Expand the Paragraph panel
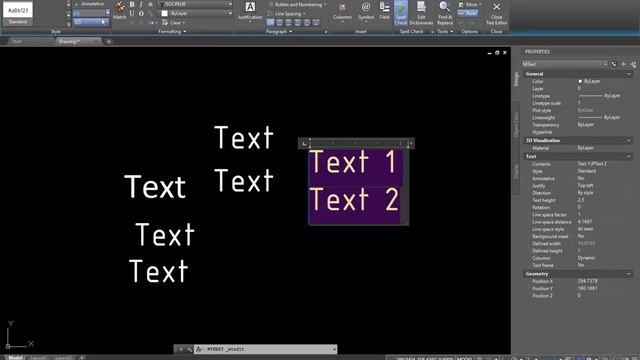The width and height of the screenshot is (640, 360). coord(279,31)
